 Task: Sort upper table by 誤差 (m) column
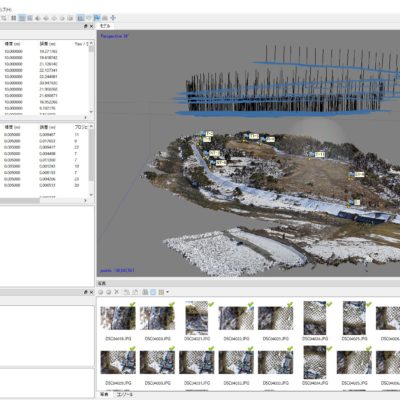48,44
